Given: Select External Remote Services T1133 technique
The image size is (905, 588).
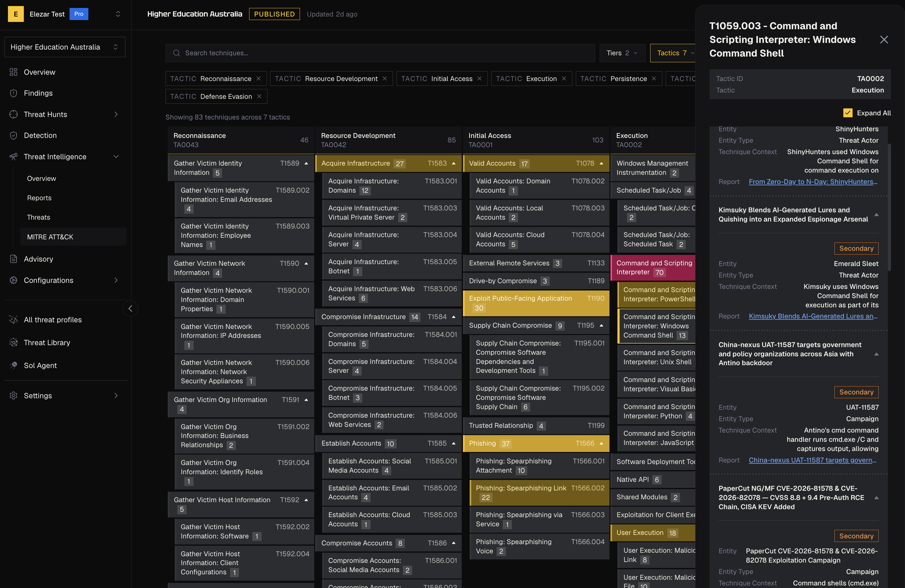Looking at the screenshot, I should (x=536, y=263).
